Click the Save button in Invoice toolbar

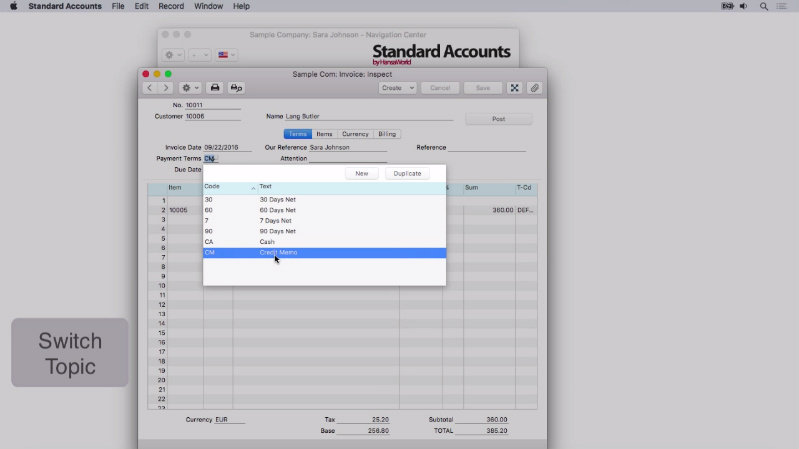[483, 88]
